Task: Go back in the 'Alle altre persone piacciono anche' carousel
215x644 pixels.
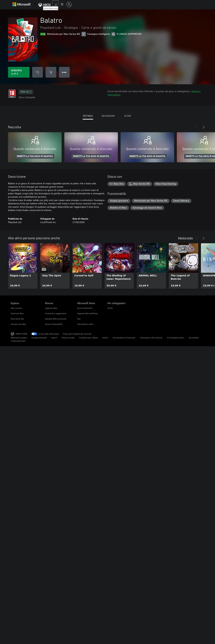Action: (197, 238)
